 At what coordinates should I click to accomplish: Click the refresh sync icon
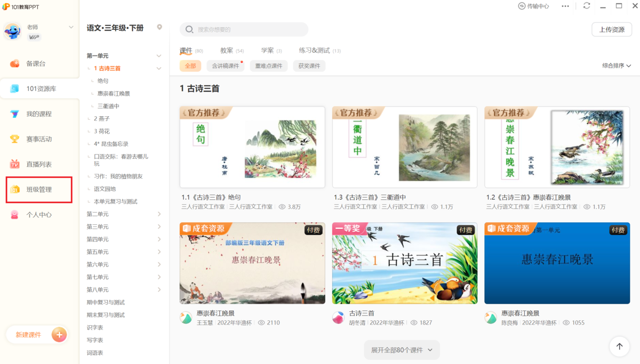[587, 6]
